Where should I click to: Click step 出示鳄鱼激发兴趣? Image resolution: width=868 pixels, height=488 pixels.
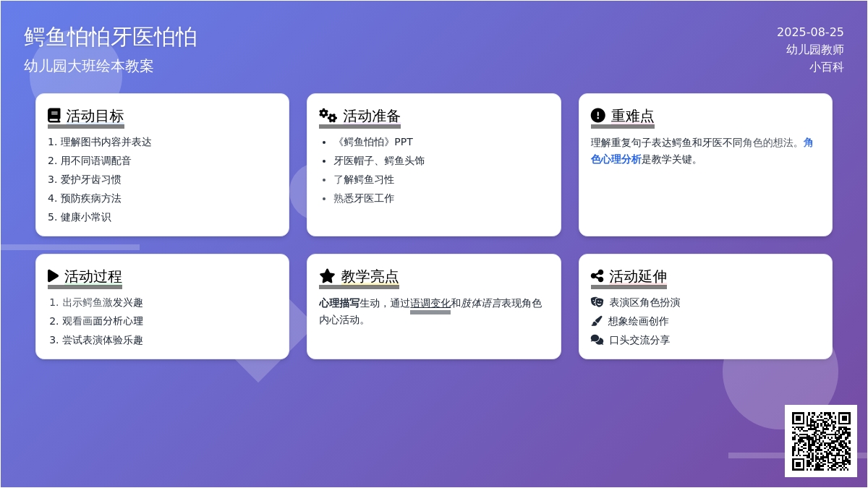pyautogui.click(x=103, y=302)
